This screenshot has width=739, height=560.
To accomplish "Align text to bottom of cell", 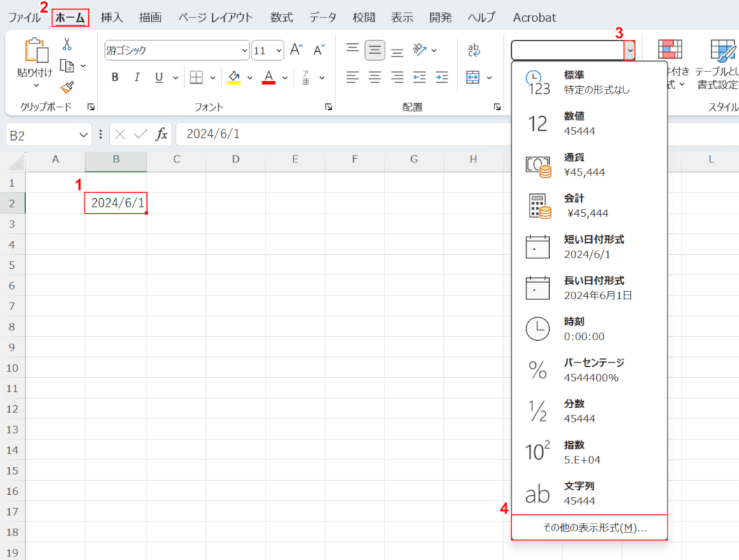I will (397, 51).
